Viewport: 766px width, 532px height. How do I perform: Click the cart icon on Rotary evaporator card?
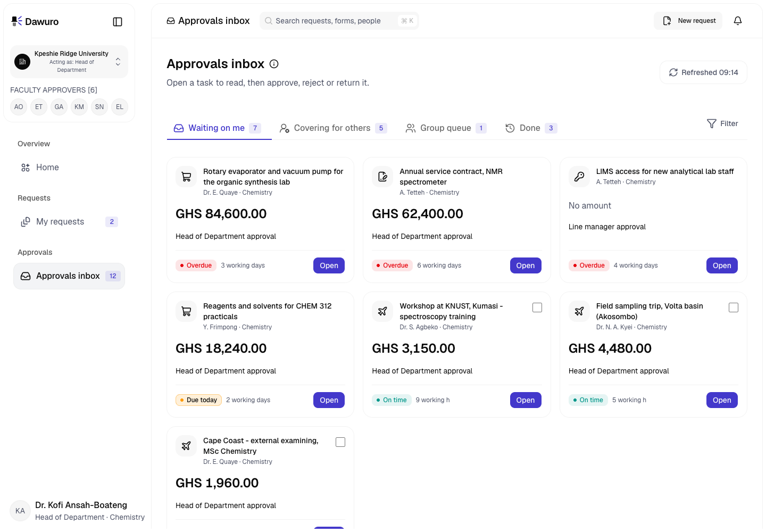click(x=186, y=177)
